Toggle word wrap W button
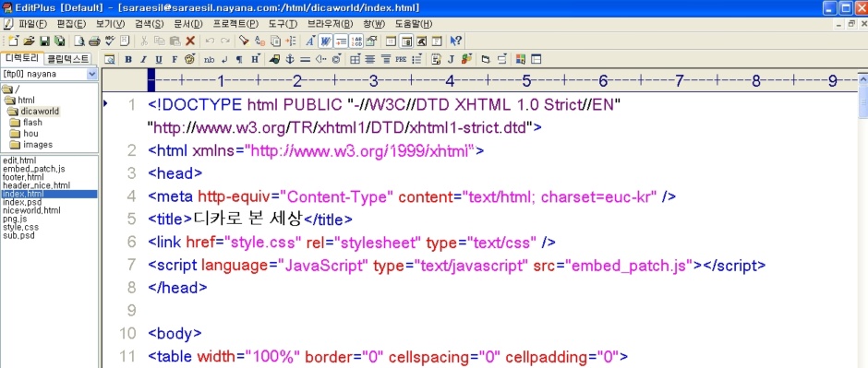Viewport: 868px width, 368px height. [x=325, y=41]
